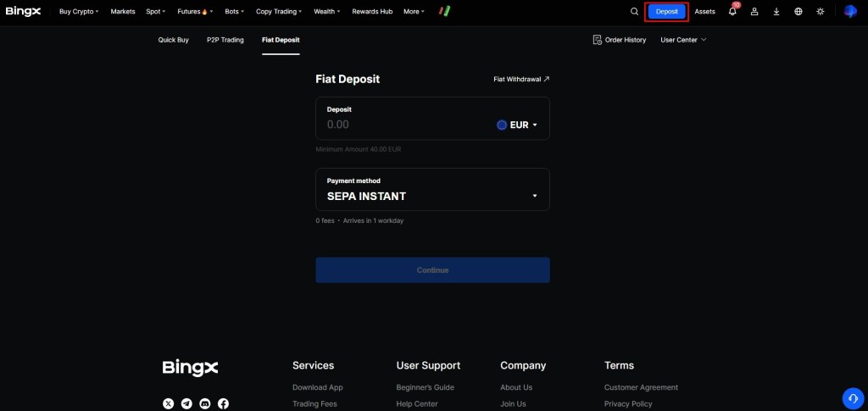Screen dimensions: 868x411
Task: Switch to the Quick Buy tab
Action: pos(173,40)
